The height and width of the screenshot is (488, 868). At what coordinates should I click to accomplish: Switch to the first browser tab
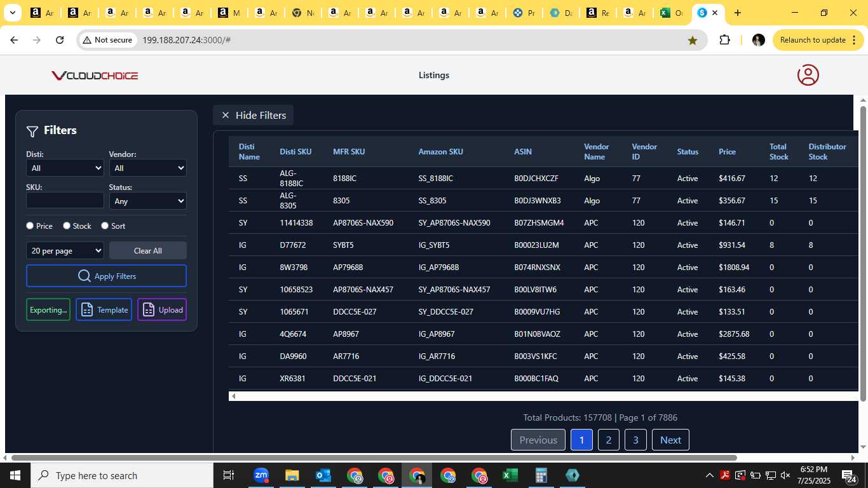coord(43,13)
